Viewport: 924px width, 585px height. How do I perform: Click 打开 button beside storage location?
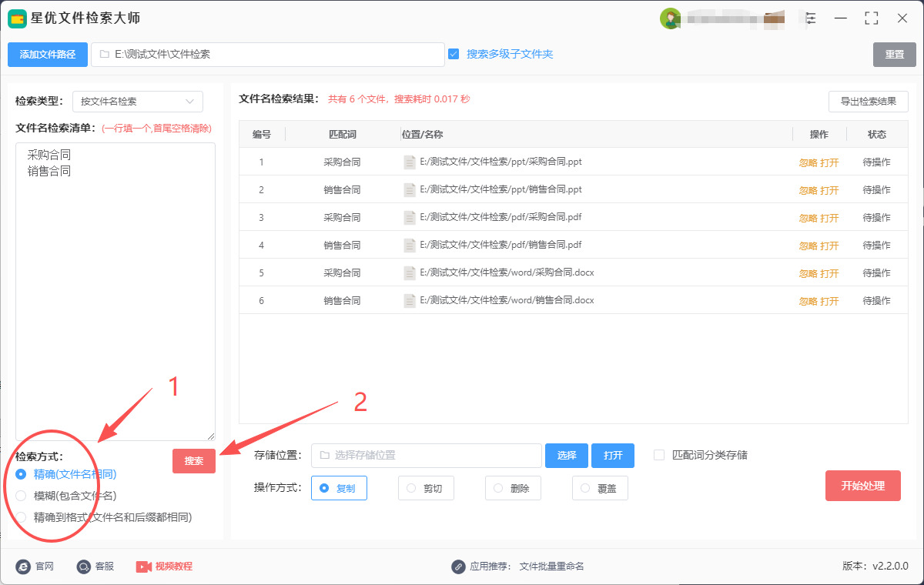pos(613,456)
